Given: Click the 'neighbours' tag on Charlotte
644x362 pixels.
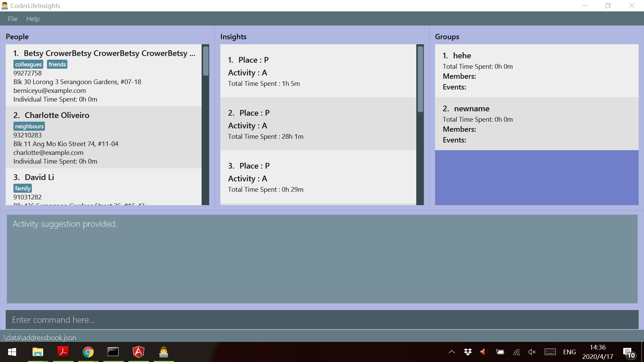Looking at the screenshot, I should pyautogui.click(x=29, y=126).
